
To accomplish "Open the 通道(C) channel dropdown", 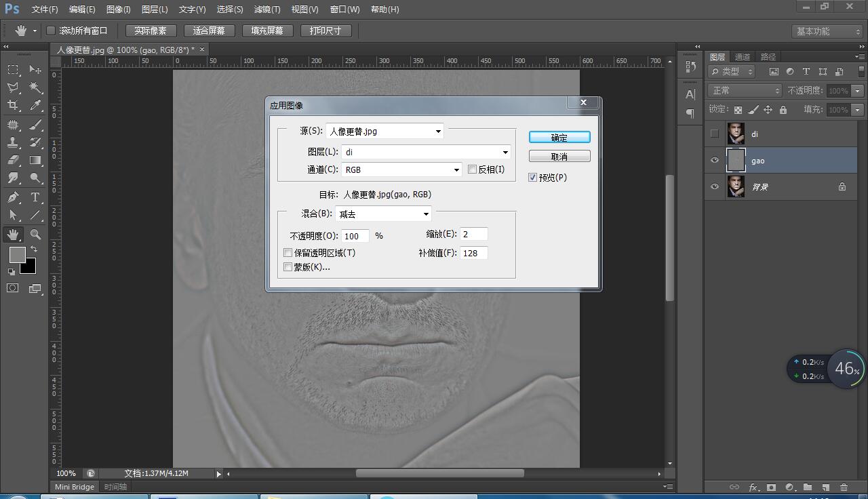I will coord(401,169).
